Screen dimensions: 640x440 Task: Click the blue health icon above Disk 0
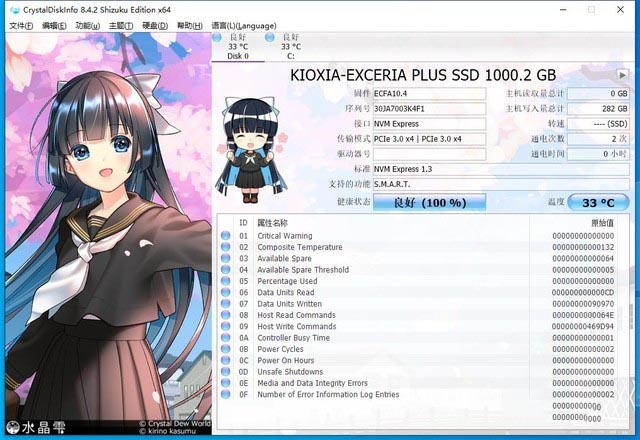point(217,38)
